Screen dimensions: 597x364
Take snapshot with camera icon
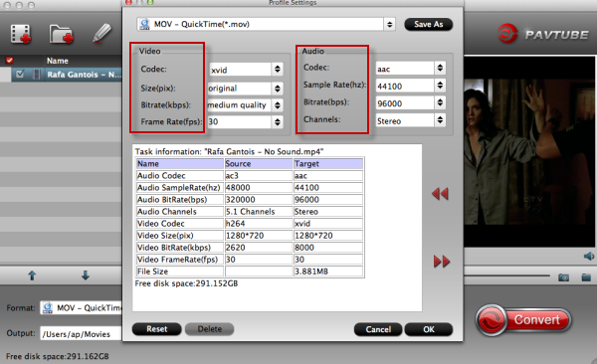point(563,277)
